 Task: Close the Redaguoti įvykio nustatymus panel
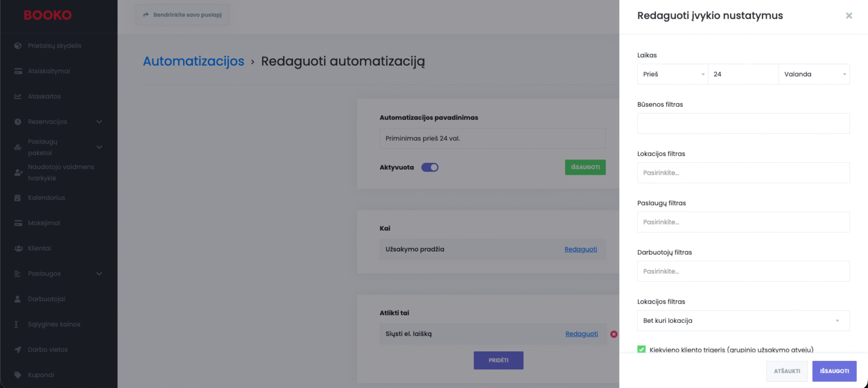tap(849, 16)
